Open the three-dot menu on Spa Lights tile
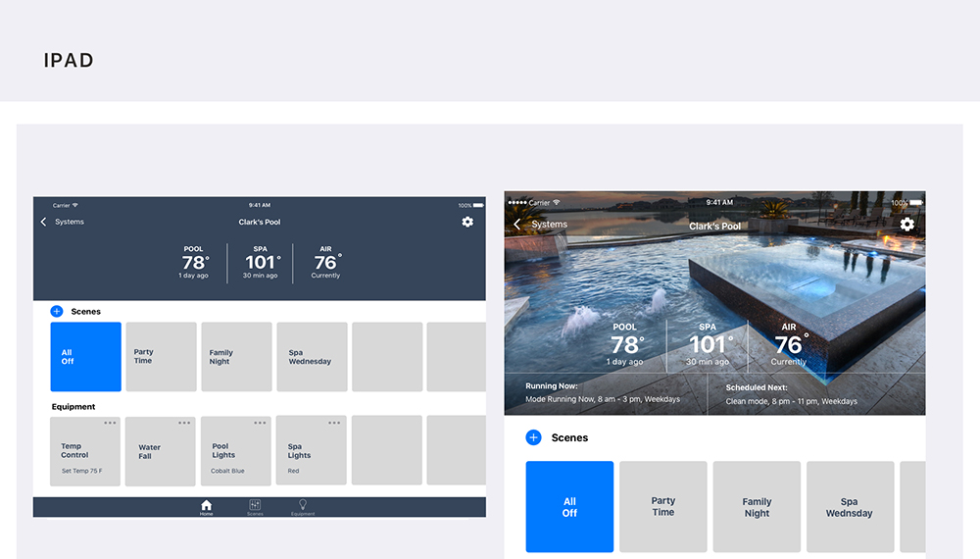The width and height of the screenshot is (980, 559). (334, 423)
